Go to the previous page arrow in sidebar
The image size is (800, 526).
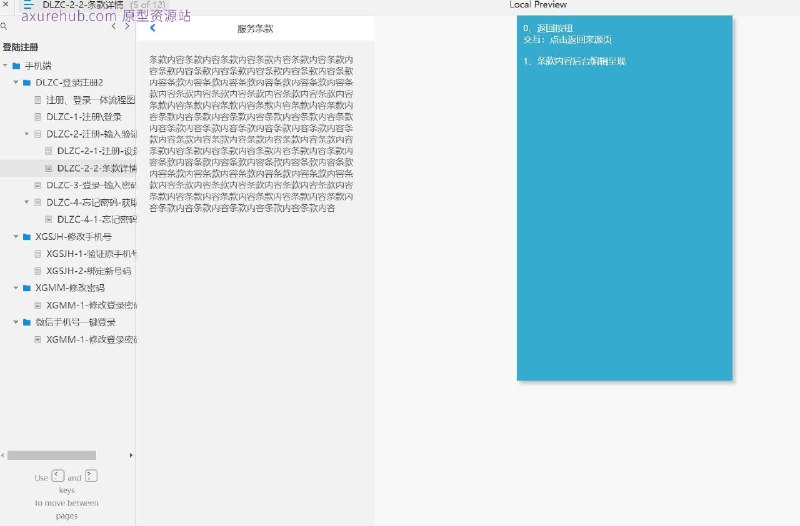tap(113, 26)
